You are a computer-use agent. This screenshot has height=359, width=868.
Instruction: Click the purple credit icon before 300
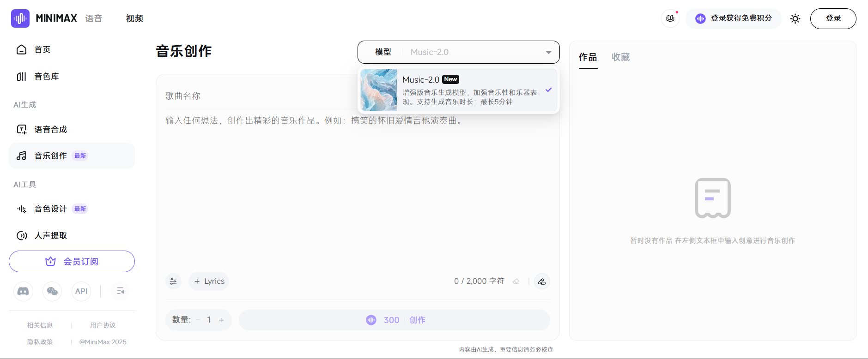371,320
